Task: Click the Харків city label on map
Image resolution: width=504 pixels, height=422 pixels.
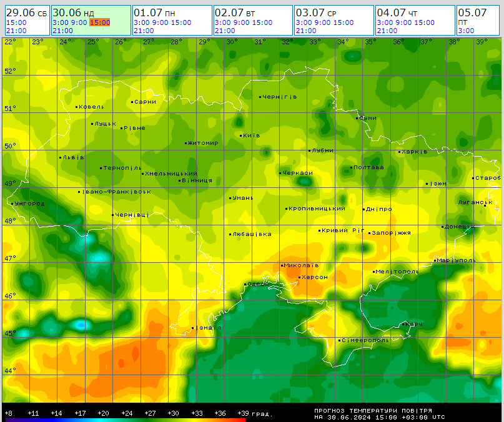Action: pos(414,152)
